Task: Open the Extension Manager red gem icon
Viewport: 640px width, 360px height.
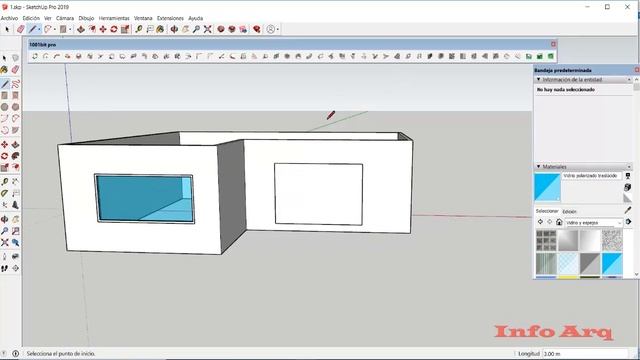Action: [x=257, y=29]
